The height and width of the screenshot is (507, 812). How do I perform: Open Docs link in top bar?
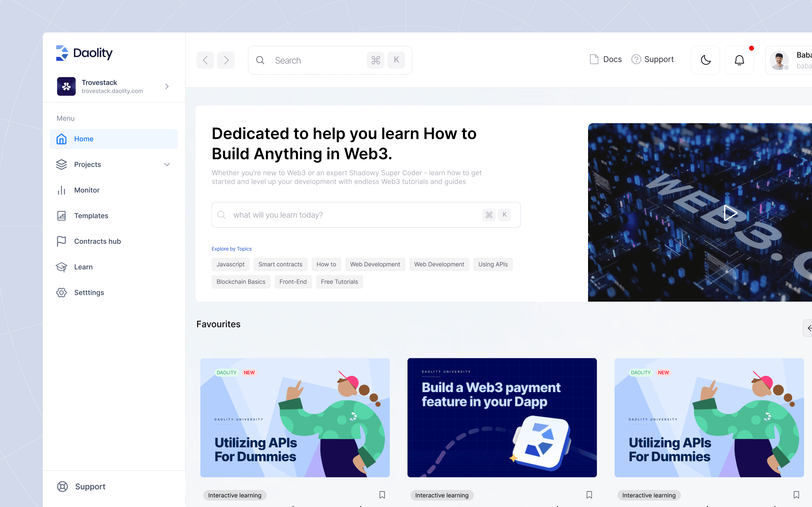coord(606,59)
